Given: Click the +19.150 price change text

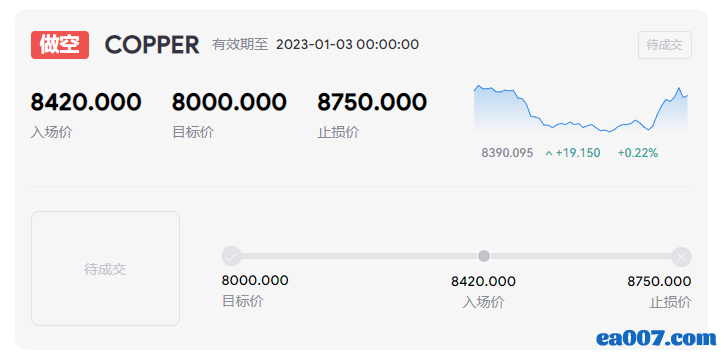Looking at the screenshot, I should tap(578, 153).
